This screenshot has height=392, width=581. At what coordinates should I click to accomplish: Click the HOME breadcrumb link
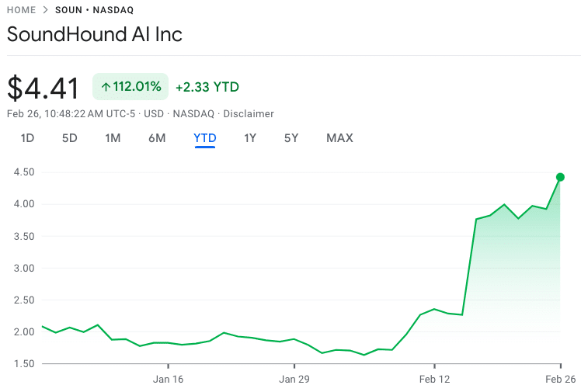coord(21,10)
